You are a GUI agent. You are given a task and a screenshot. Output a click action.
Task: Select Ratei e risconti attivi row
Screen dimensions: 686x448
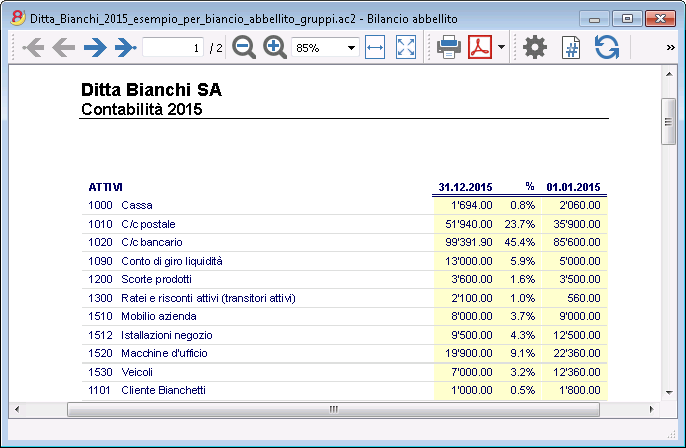tap(344, 298)
